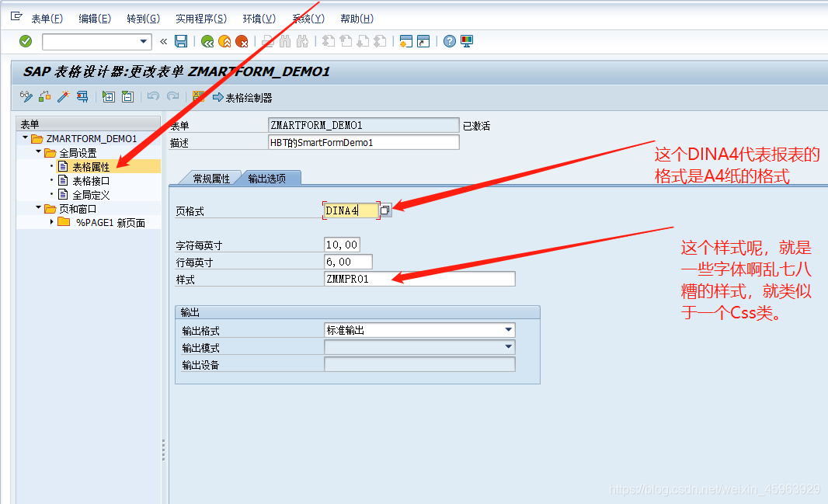Click the orange Exit icon
The width and height of the screenshot is (828, 504).
tap(224, 41)
